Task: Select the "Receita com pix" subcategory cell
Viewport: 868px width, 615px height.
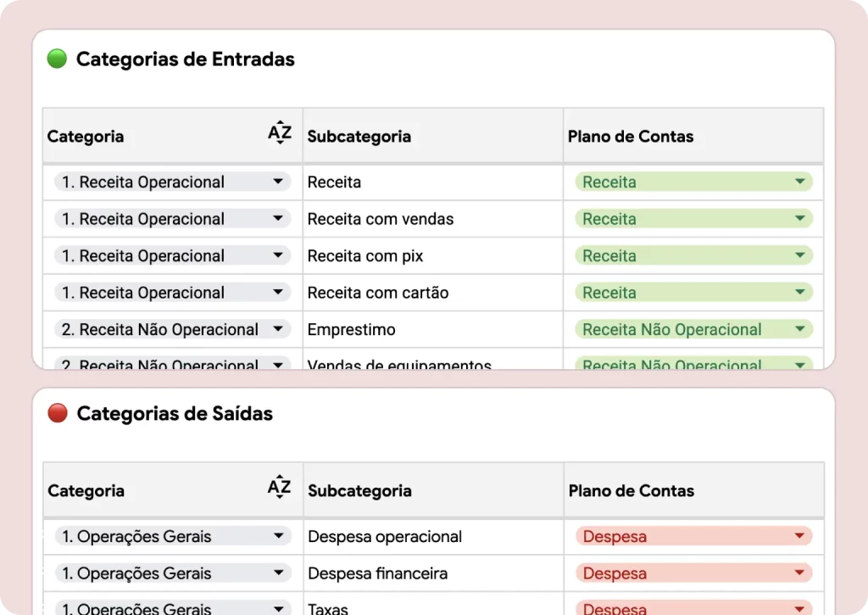Action: [433, 255]
